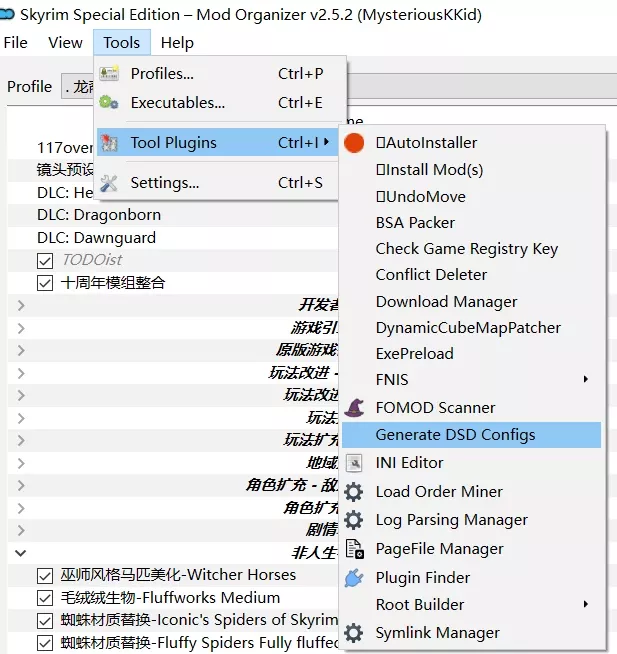617x654 pixels.
Task: Open the File menu
Action: coord(15,43)
